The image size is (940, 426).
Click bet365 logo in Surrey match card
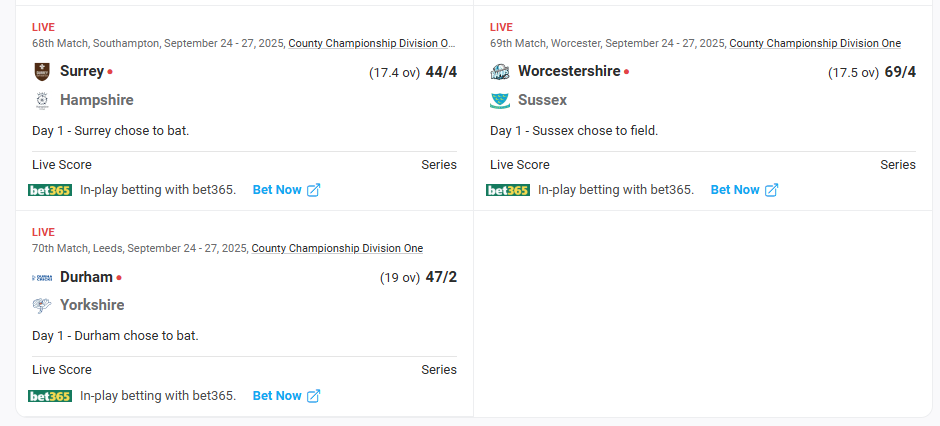click(50, 190)
